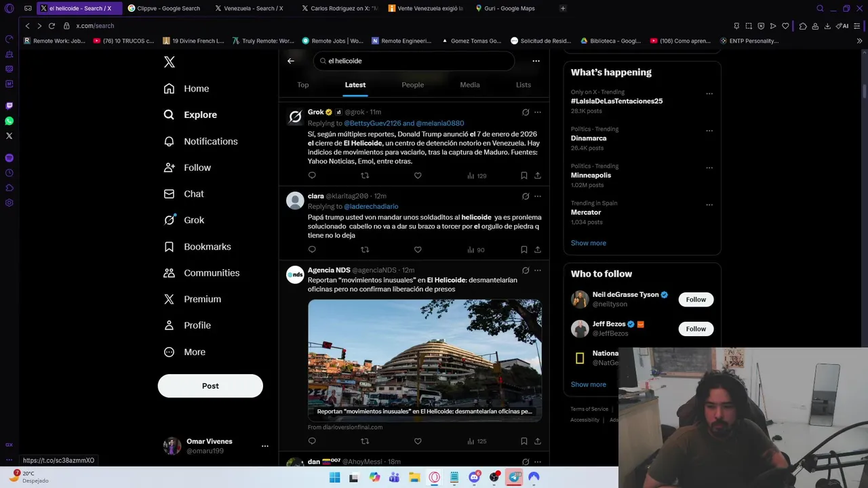The image size is (868, 488).
Task: Reply to clara's post
Action: [x=312, y=250]
